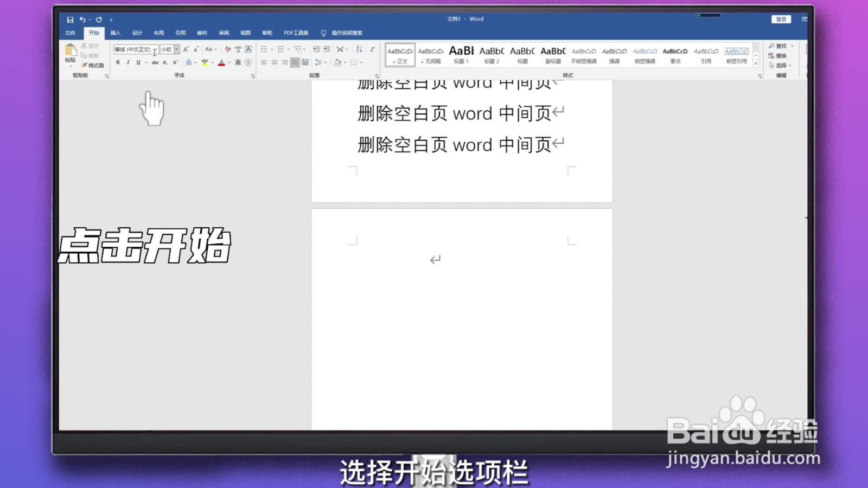
Task: Toggle strikethrough formatting
Action: click(156, 63)
